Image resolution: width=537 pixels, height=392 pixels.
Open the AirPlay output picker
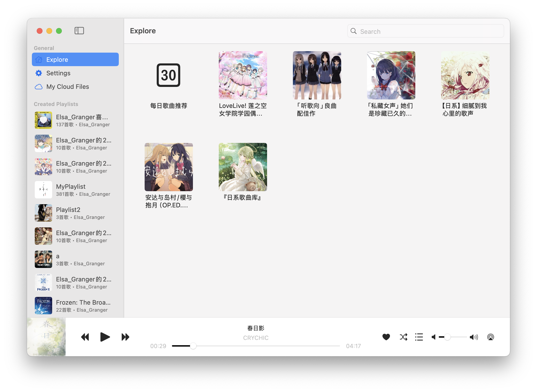click(490, 337)
